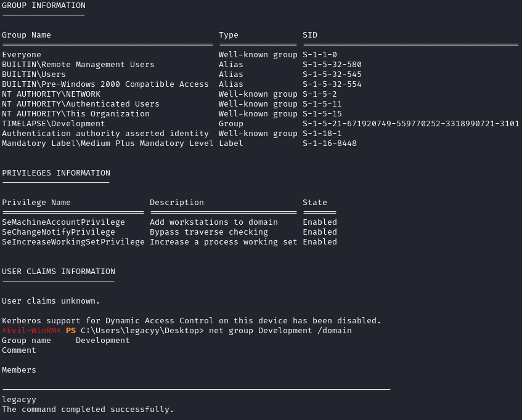The height and width of the screenshot is (420, 522).
Task: Click the long Development group SID
Action: click(411, 124)
